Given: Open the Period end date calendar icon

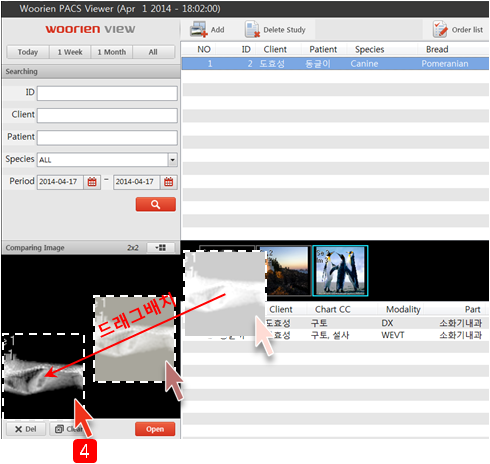Looking at the screenshot, I should tap(169, 182).
